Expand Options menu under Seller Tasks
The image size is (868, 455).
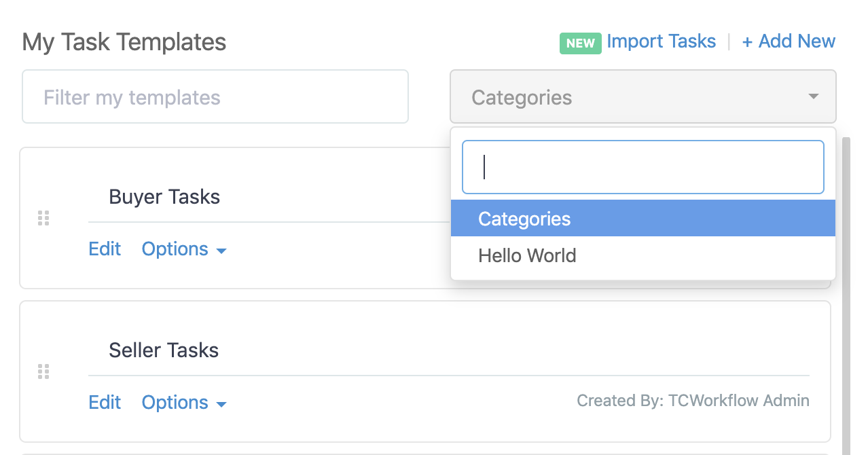pos(183,403)
